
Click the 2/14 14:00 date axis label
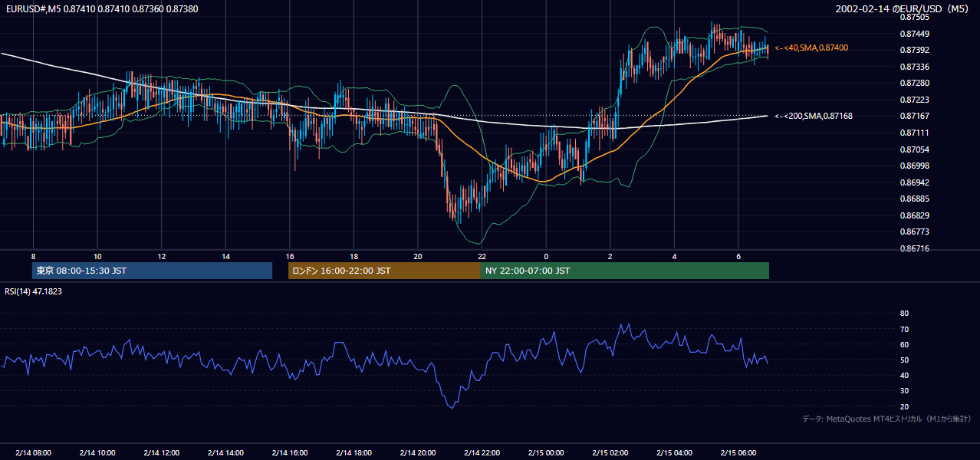pyautogui.click(x=225, y=452)
